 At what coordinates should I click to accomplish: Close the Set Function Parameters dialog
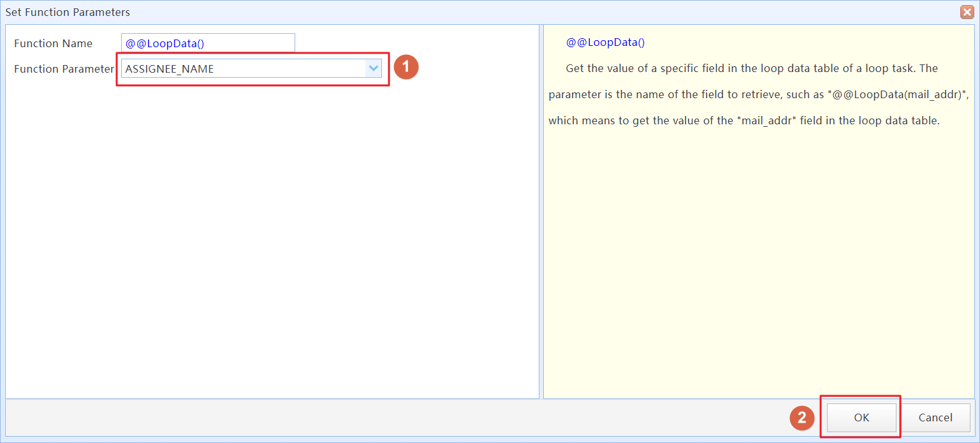click(x=967, y=12)
